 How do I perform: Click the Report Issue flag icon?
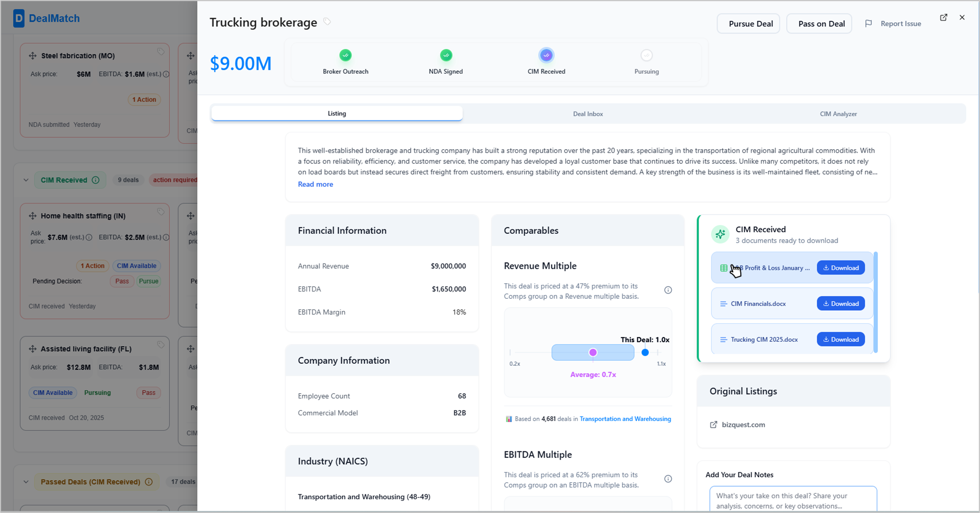(x=869, y=23)
